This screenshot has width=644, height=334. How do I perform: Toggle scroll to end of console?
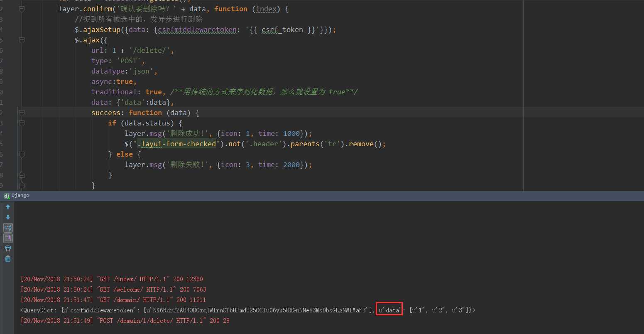tap(8, 238)
